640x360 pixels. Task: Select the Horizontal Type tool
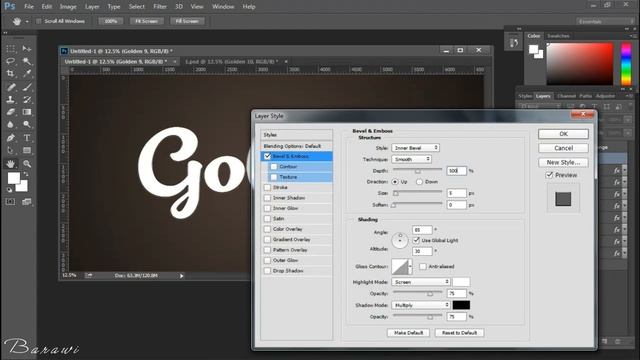point(27,138)
